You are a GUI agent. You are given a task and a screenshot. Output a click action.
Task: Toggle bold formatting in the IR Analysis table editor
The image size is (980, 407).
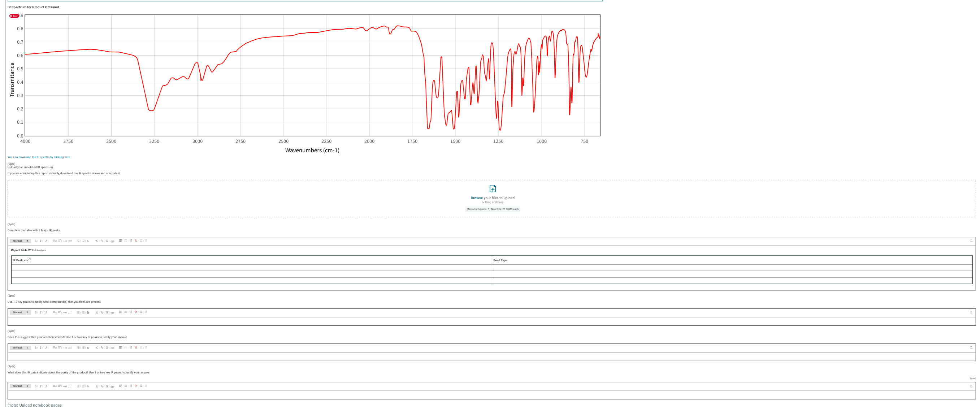[x=35, y=241]
